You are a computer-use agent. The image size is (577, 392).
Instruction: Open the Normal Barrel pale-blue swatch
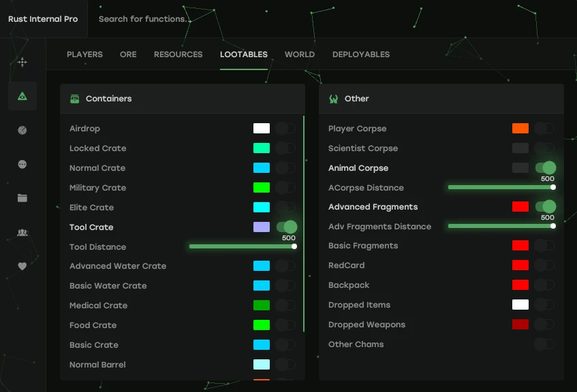pos(262,364)
